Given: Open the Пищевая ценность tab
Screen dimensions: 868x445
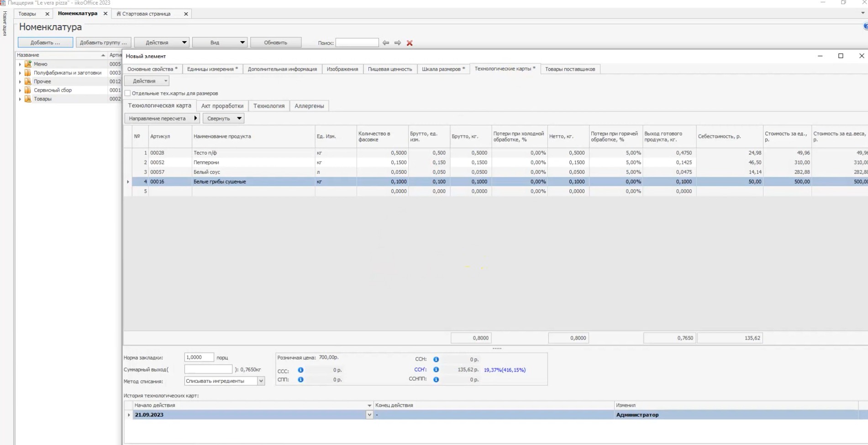Looking at the screenshot, I should coord(390,69).
